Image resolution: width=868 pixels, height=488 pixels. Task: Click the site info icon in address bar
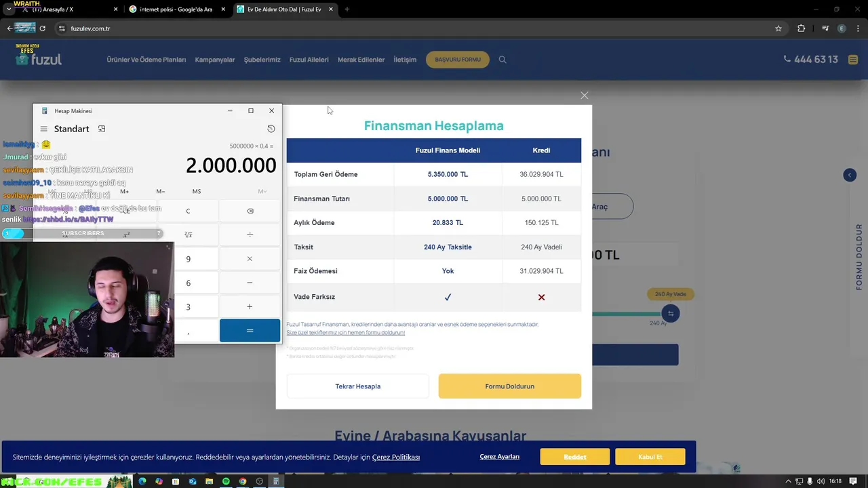click(x=62, y=28)
